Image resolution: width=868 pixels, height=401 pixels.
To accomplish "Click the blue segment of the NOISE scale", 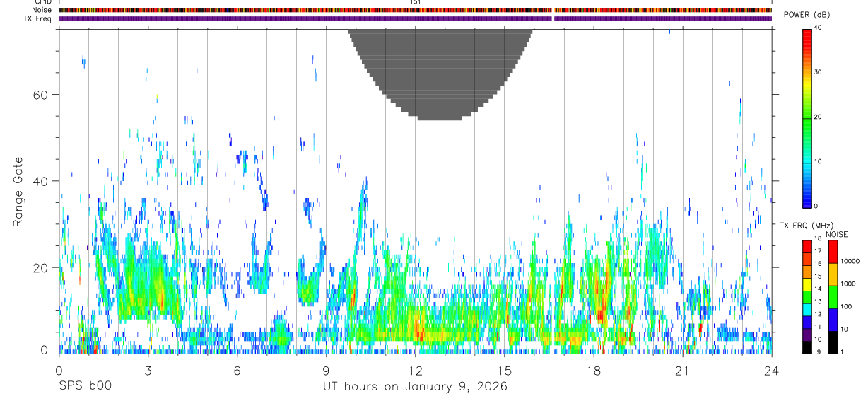I will 833,320.
